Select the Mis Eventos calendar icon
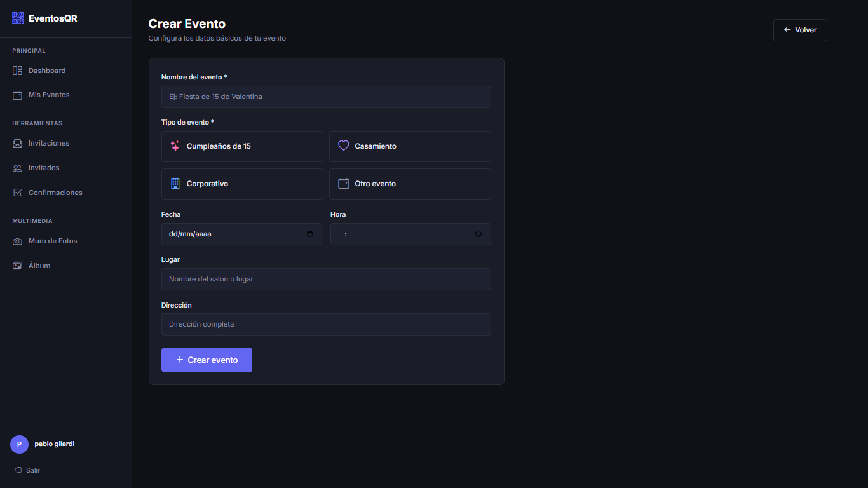The height and width of the screenshot is (488, 868). click(x=17, y=95)
